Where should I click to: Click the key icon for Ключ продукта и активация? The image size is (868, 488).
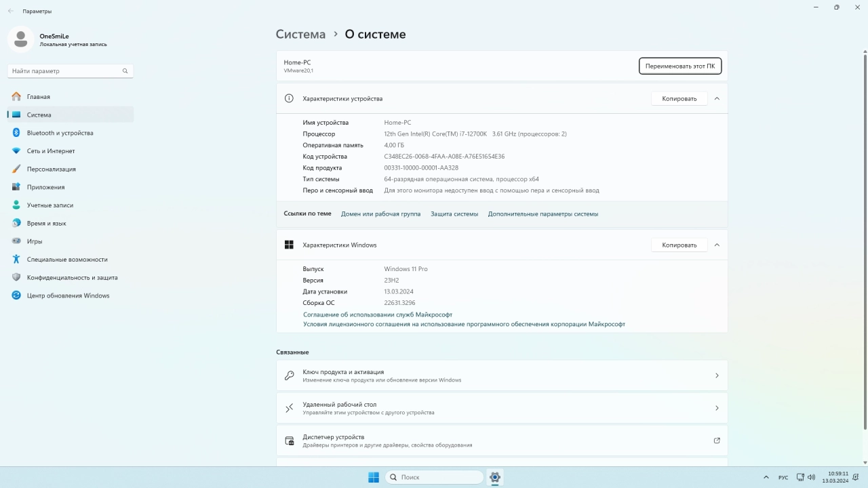(289, 375)
